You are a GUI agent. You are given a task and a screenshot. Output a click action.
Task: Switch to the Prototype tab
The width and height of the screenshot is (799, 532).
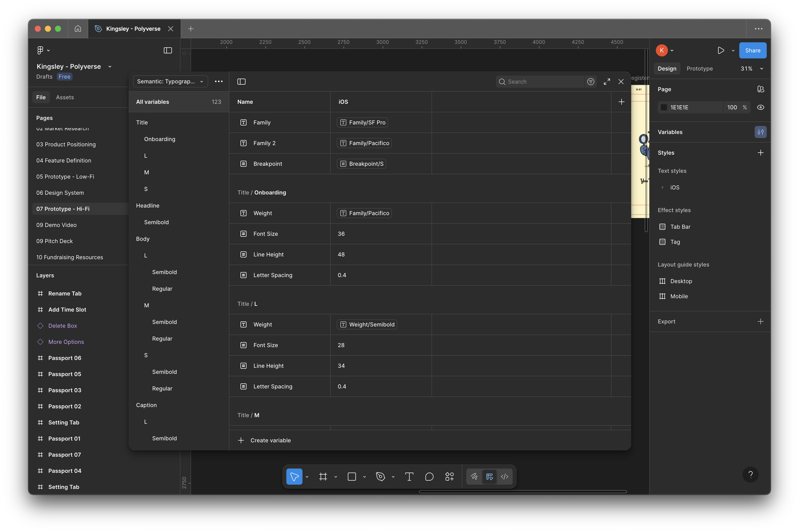coord(699,69)
